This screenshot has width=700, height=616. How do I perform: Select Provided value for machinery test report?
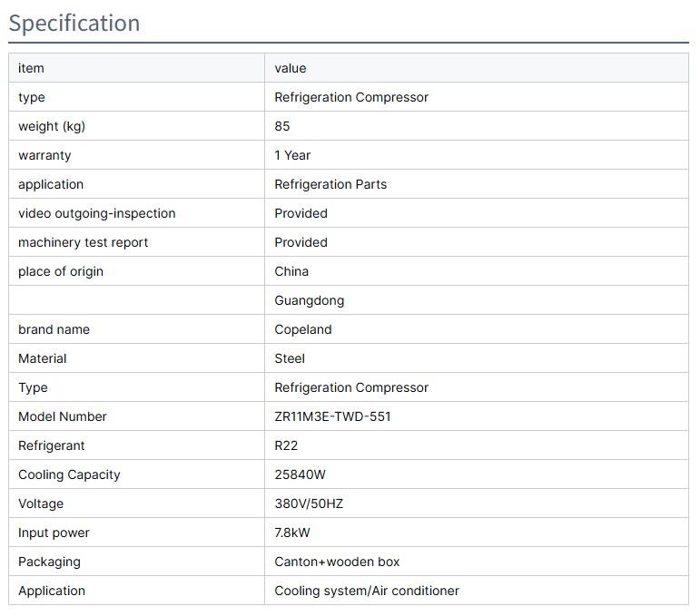click(x=301, y=242)
